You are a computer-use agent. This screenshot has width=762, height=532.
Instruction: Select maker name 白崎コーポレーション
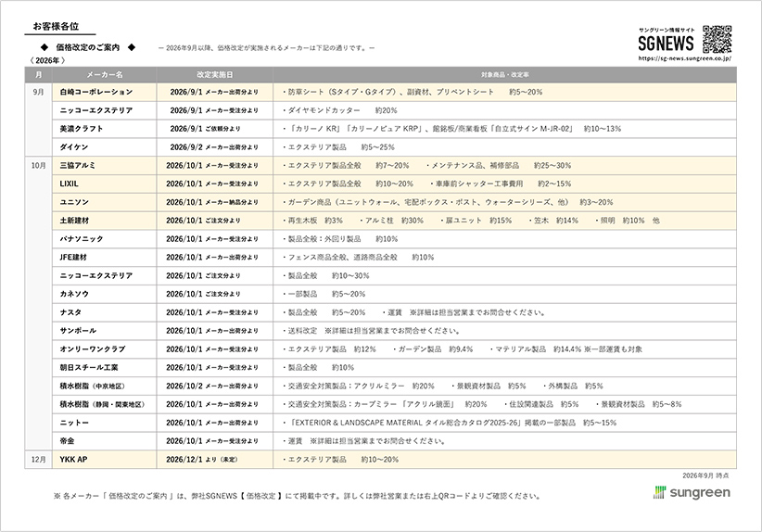pyautogui.click(x=96, y=92)
